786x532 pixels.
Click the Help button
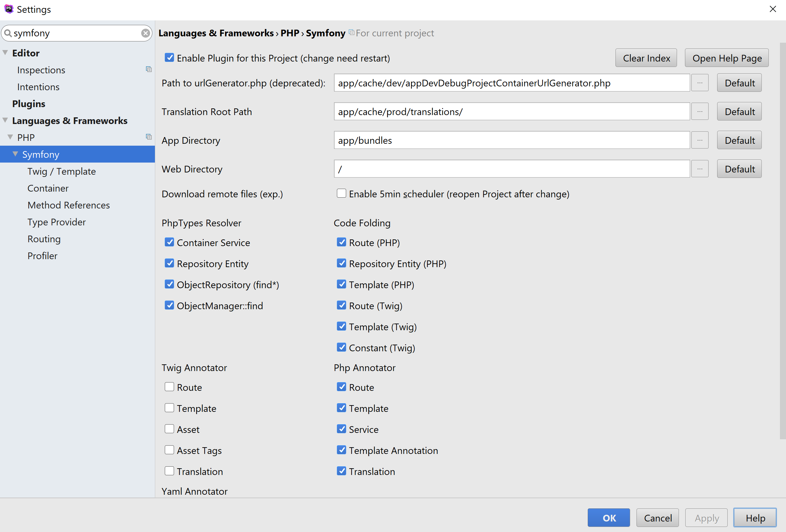pyautogui.click(x=755, y=518)
